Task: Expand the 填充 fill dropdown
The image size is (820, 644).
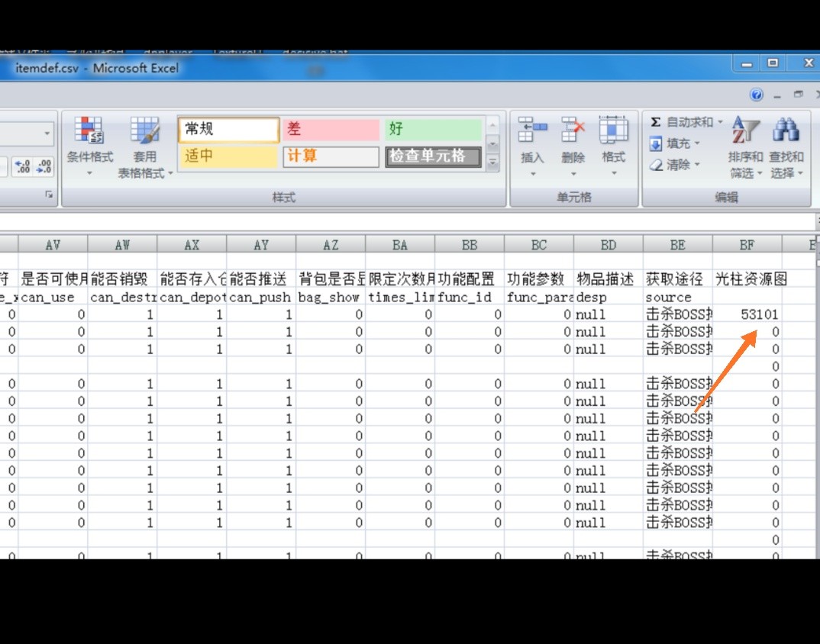Action: 697,143
